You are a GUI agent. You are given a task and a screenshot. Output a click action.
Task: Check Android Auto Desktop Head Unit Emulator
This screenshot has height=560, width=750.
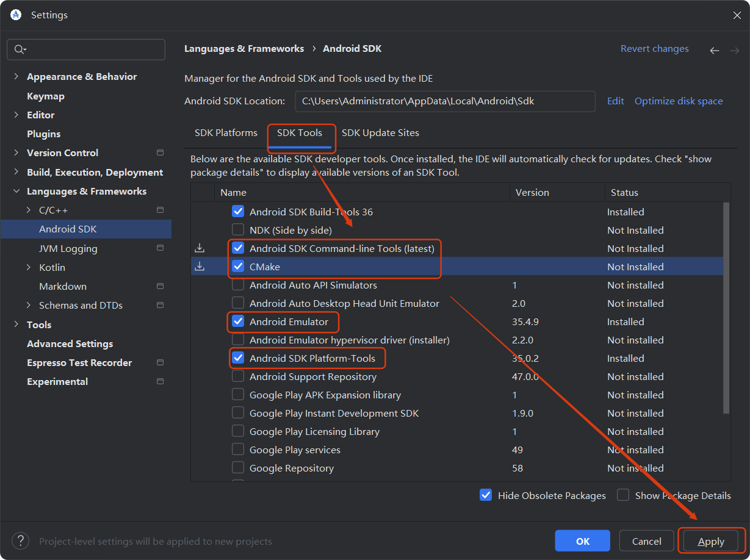point(238,303)
